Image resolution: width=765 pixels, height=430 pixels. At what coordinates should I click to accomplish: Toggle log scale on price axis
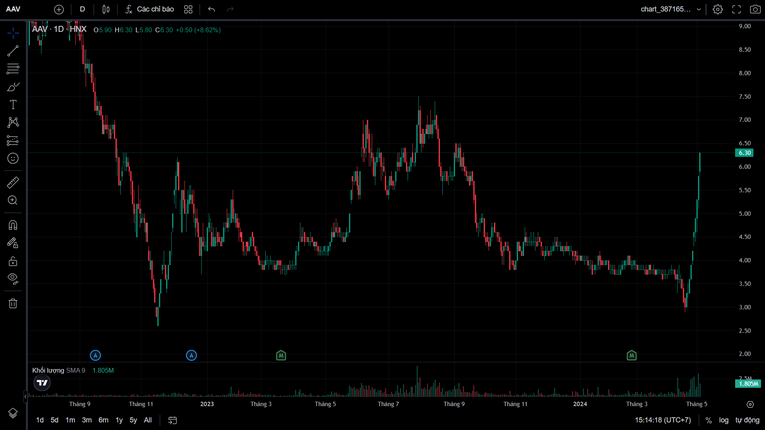pos(723,420)
